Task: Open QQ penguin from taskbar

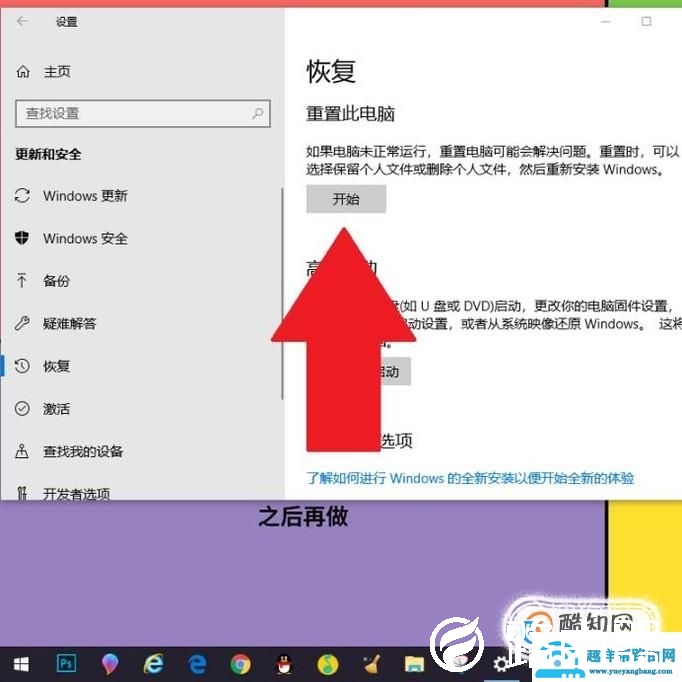Action: pyautogui.click(x=284, y=665)
